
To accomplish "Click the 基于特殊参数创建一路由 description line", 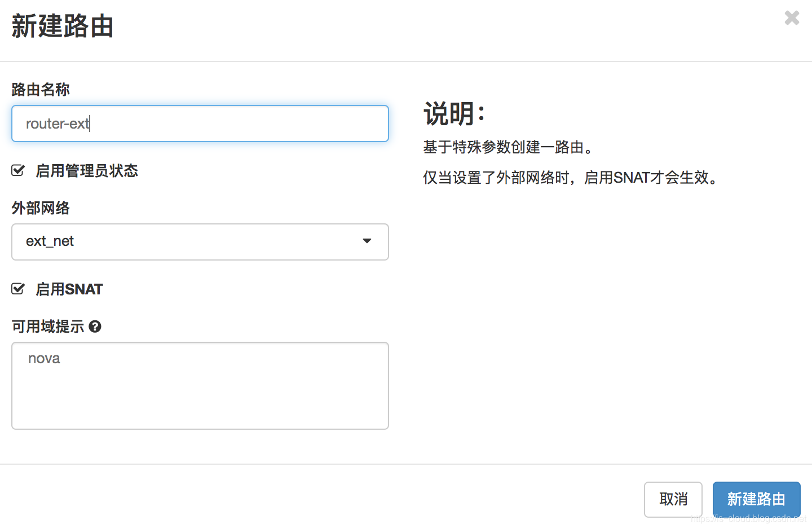I will [x=509, y=147].
